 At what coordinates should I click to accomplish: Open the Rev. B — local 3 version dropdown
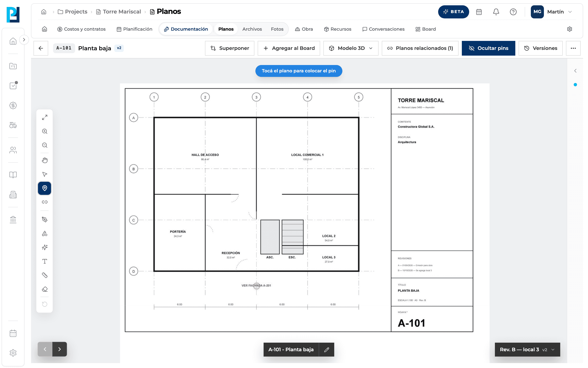[527, 350]
